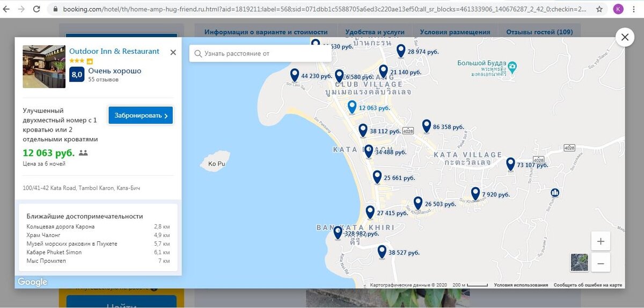Image resolution: width=644 pixels, height=308 pixels.
Task: Click the map pin labeled 6 580 руб.
Action: 339,76
